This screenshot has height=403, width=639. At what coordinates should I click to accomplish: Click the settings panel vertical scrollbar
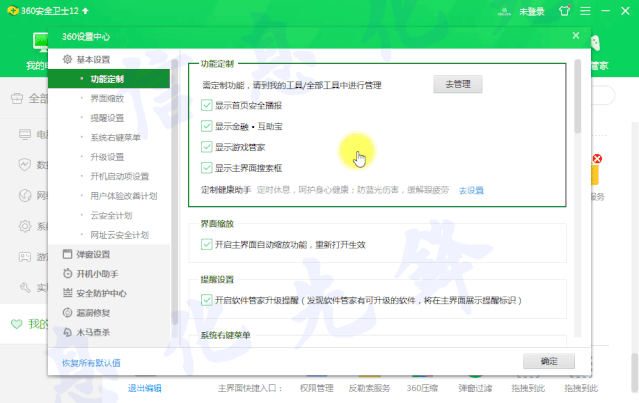(x=577, y=96)
